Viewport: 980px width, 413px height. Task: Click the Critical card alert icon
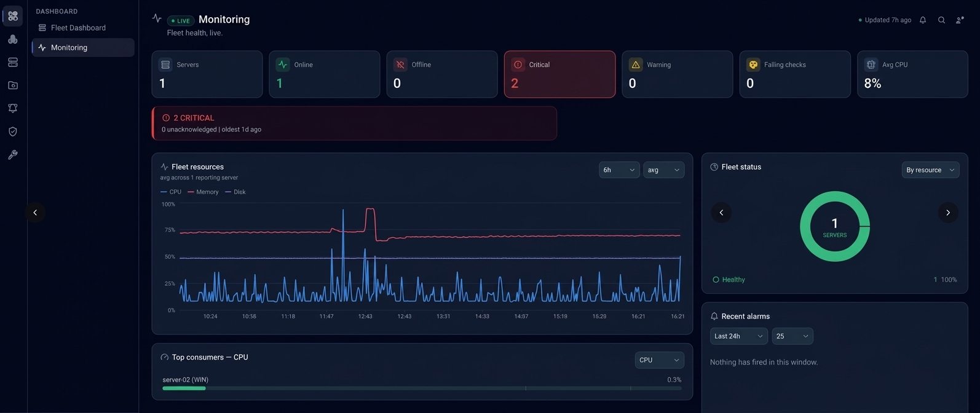(x=518, y=65)
